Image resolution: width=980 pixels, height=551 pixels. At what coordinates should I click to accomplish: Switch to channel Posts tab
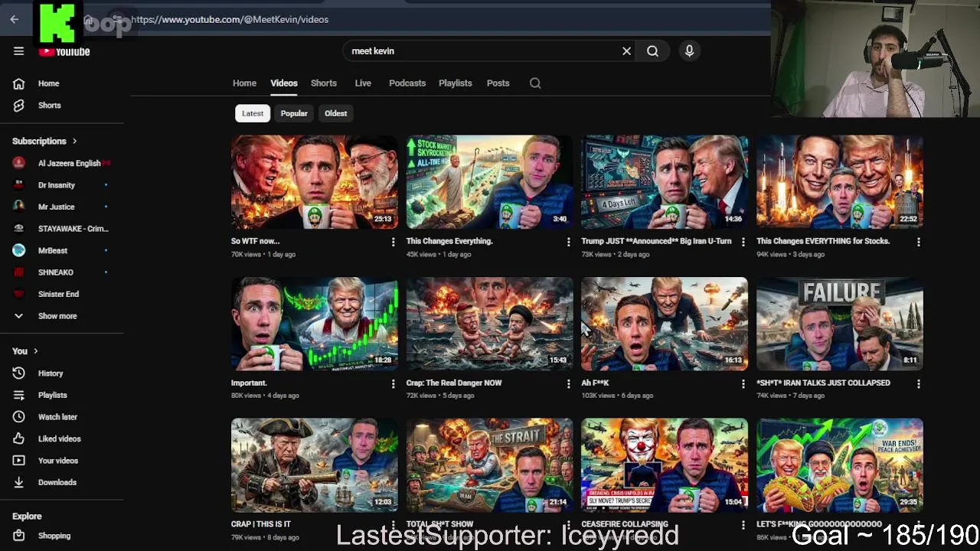[498, 83]
